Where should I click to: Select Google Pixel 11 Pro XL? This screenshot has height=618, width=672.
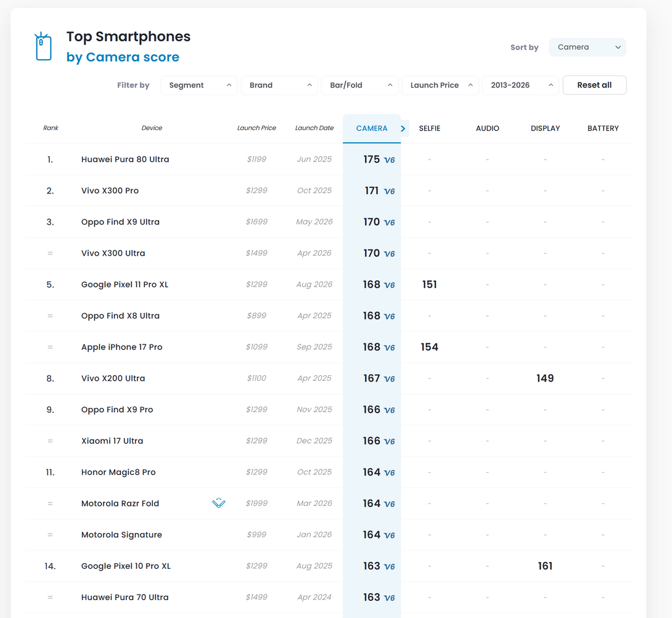click(x=125, y=285)
